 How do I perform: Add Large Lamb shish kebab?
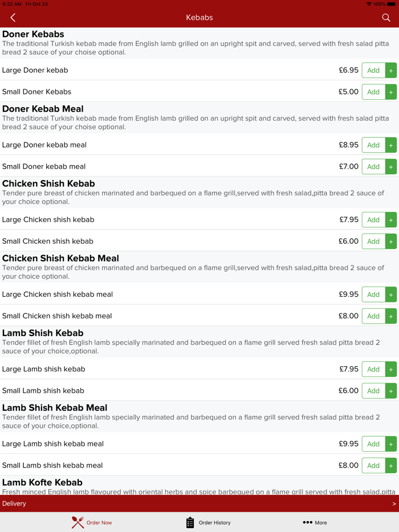click(379, 369)
